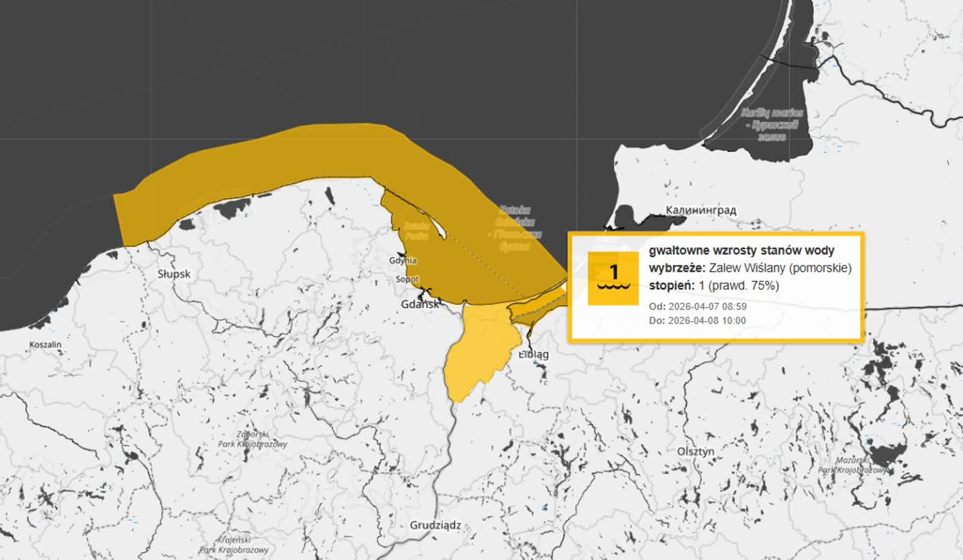Select the Sopot label on map
This screenshot has height=560, width=963.
407,279
